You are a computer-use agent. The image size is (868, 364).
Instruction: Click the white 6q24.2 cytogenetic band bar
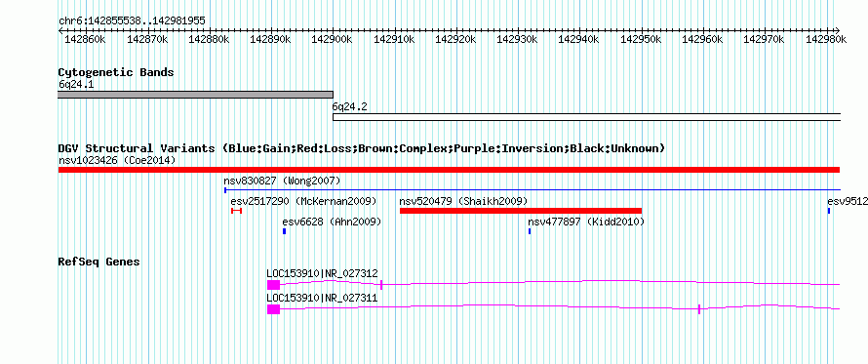tap(586, 117)
